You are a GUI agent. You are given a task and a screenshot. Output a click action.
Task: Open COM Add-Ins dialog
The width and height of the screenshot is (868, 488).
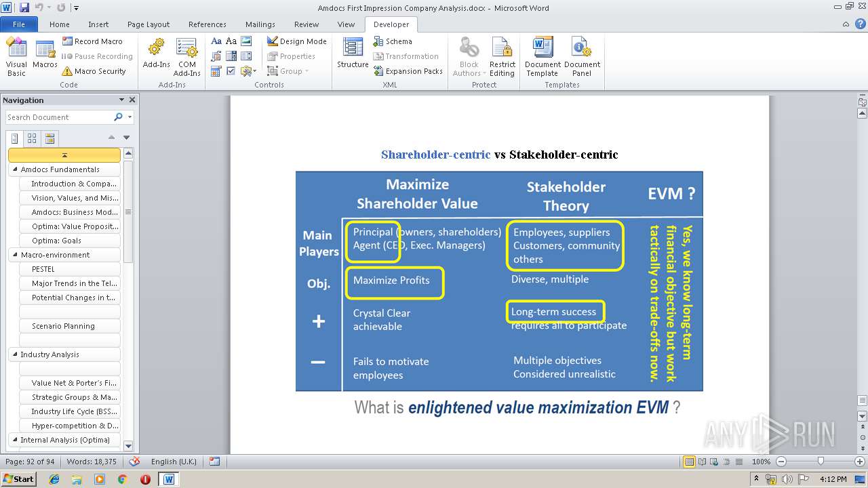(x=186, y=57)
